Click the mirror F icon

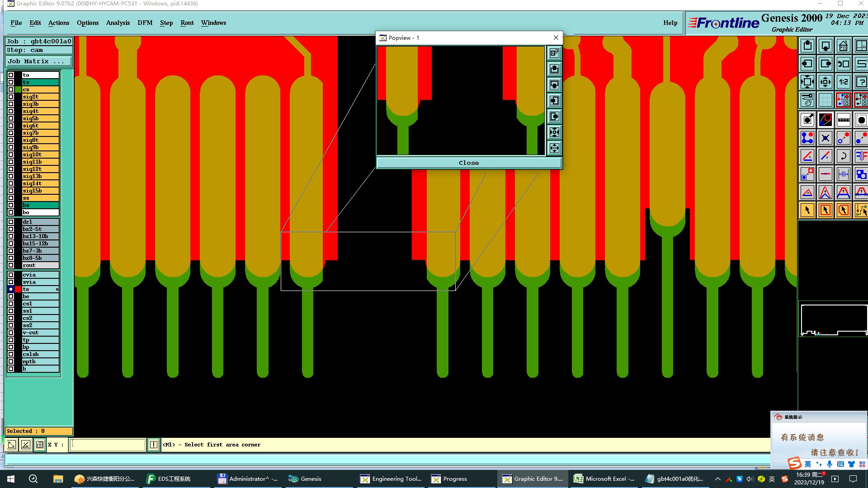861,156
